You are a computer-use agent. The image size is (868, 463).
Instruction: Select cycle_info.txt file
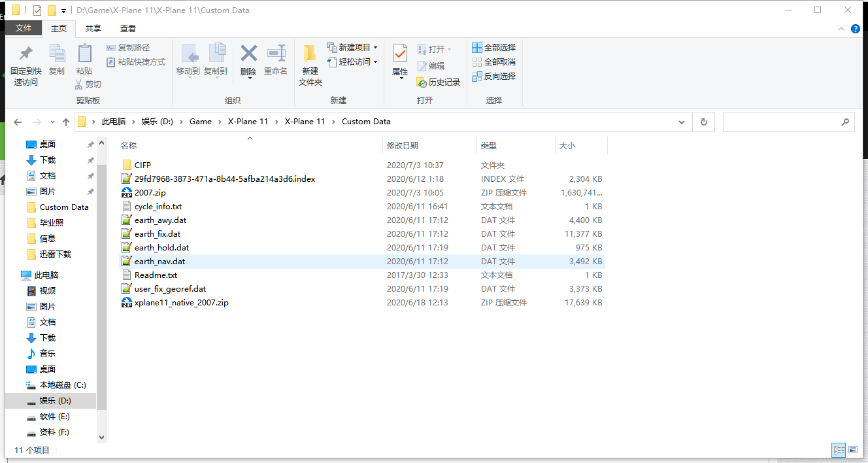(363, 207)
